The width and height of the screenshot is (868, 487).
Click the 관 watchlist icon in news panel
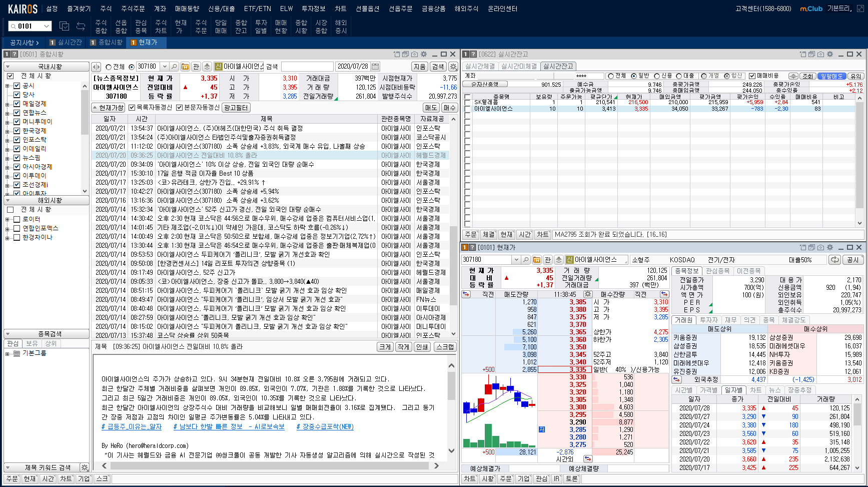(x=196, y=67)
